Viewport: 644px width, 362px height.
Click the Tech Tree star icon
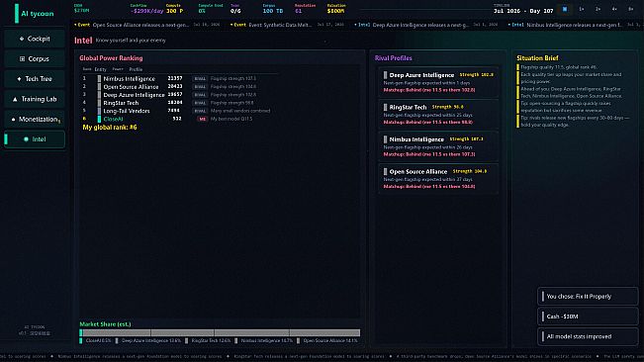20,79
